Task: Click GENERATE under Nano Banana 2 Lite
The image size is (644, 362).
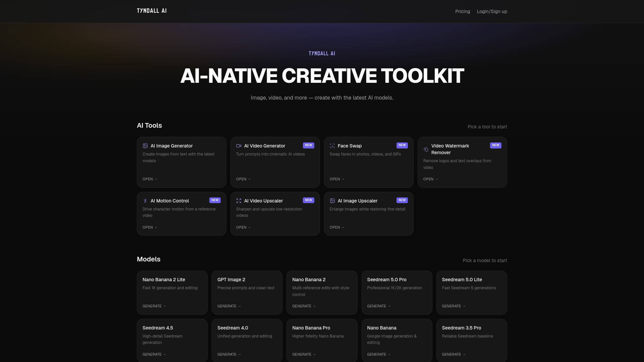Action: point(154,306)
